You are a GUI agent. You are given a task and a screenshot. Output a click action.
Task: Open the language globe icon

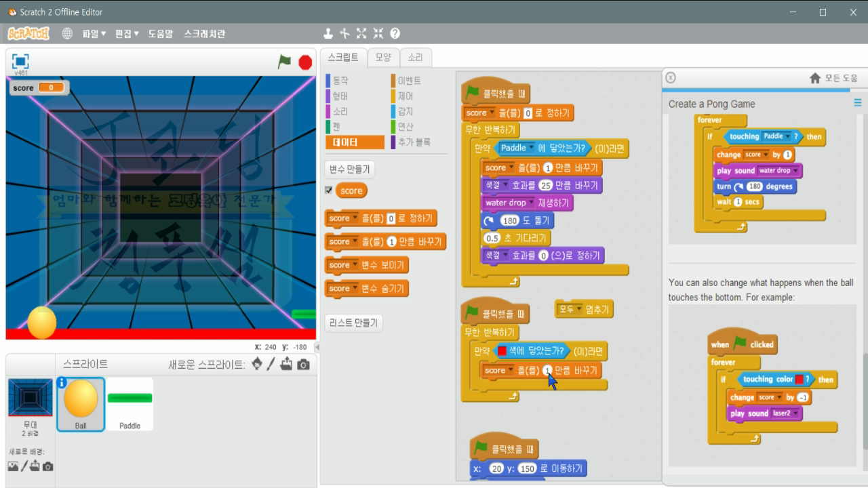[67, 33]
